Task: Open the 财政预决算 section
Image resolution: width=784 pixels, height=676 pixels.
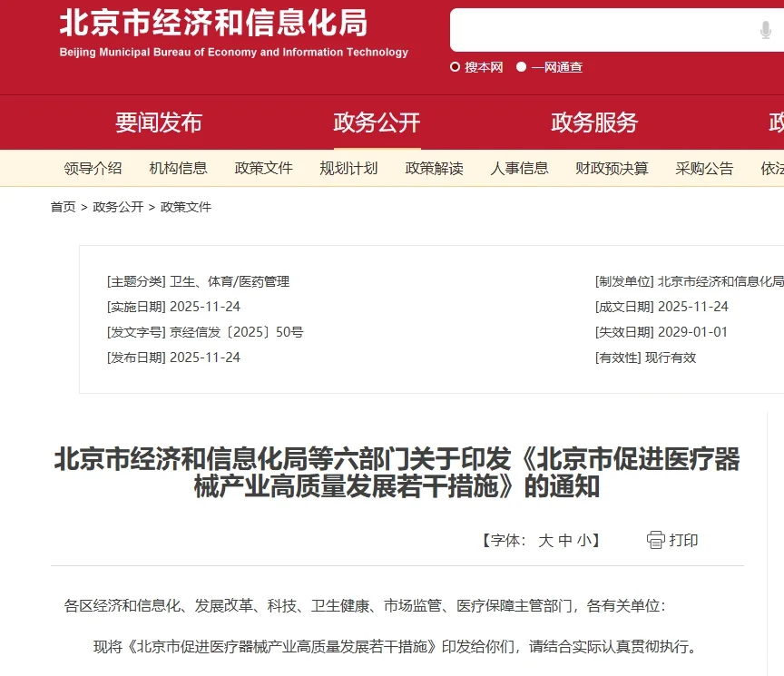Action: (x=610, y=168)
